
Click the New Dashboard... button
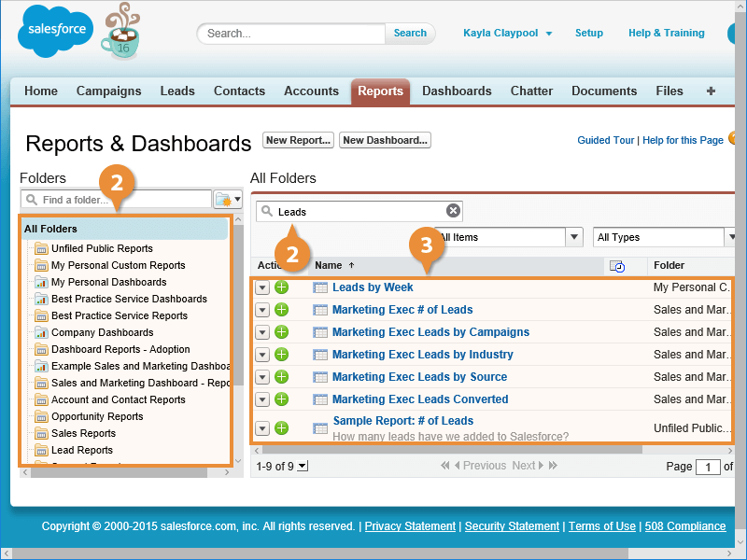[385, 140]
